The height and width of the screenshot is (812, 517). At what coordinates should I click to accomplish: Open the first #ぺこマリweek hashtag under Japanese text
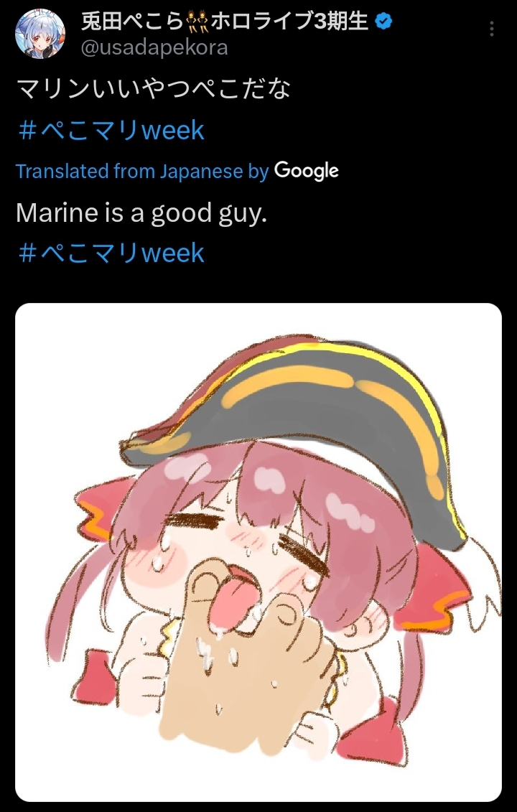point(111,130)
